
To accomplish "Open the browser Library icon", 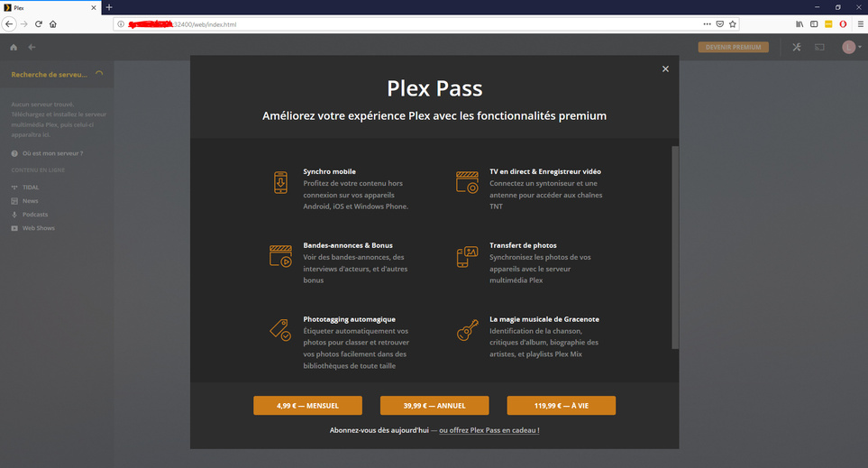I will click(799, 23).
